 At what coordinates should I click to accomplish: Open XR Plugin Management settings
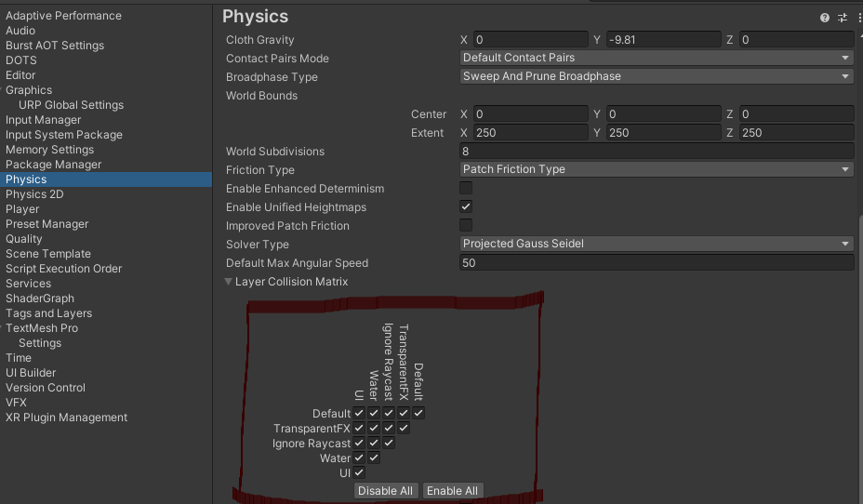(x=66, y=417)
